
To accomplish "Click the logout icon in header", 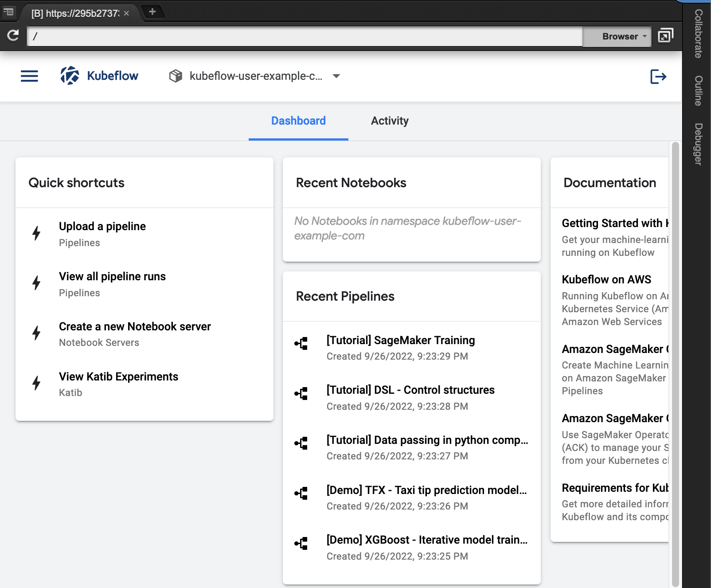I will point(658,76).
